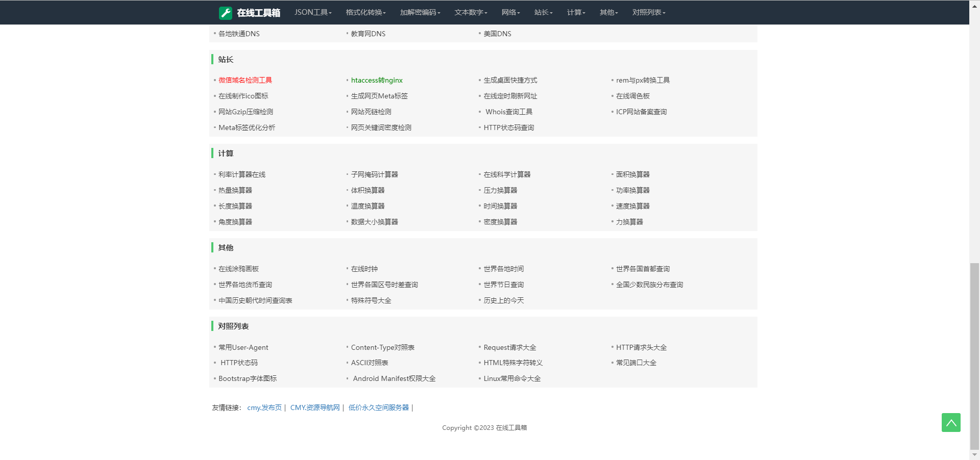Image resolution: width=980 pixels, height=460 pixels.
Task: Open the 对照列表 menu in the navbar
Action: (648, 12)
